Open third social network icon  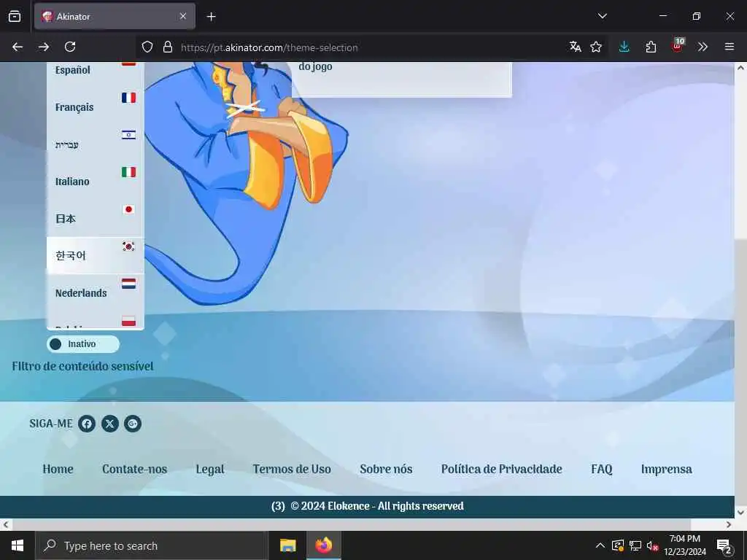(x=133, y=424)
